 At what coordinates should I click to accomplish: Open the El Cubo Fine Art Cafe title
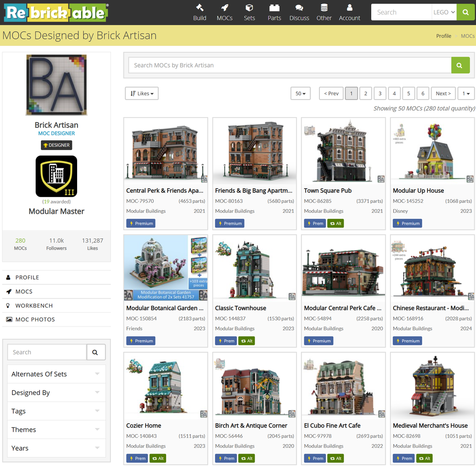click(x=332, y=426)
